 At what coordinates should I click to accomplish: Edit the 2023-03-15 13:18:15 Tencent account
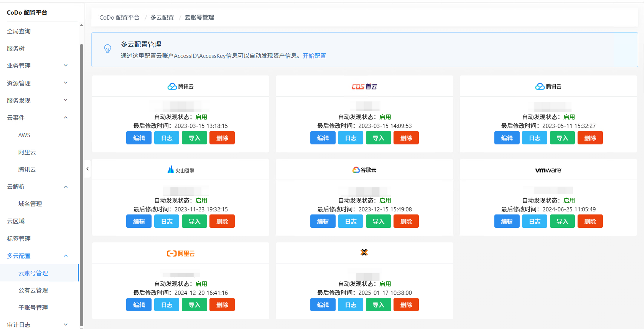(x=139, y=138)
